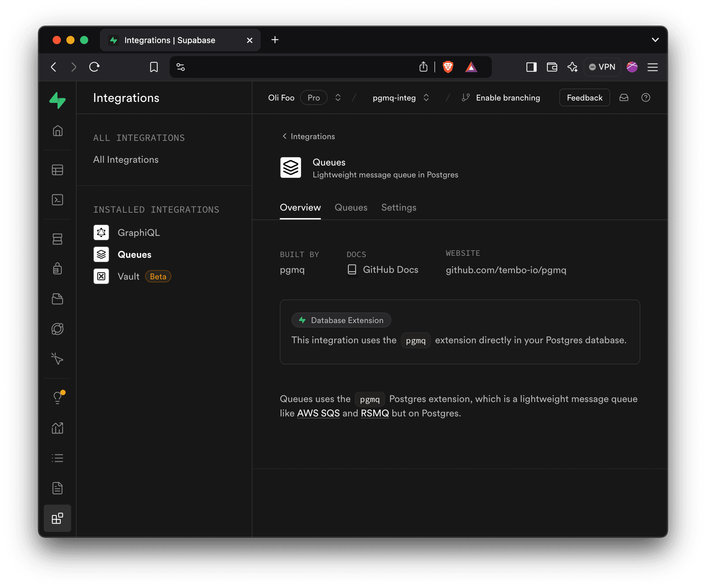Viewport: 706px width, 588px height.
Task: Open the Table Editor from the sidebar
Action: point(57,170)
